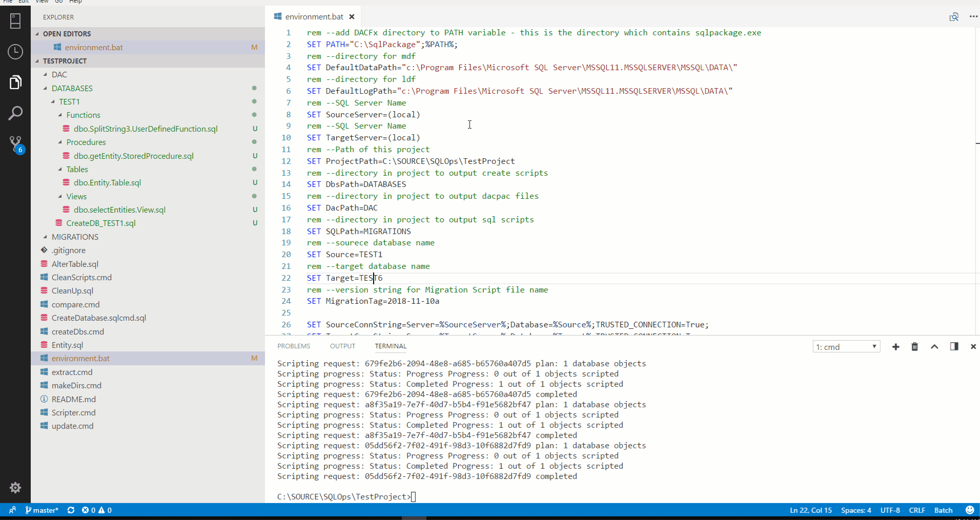The height and width of the screenshot is (520, 980).
Task: Maximize the panel with up chevron
Action: click(x=934, y=347)
